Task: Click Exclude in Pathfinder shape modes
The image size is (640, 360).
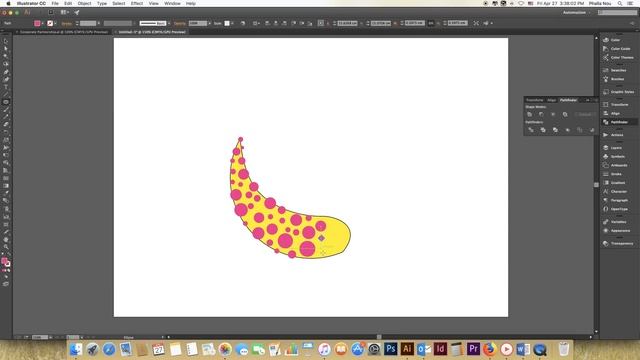Action: tap(565, 114)
